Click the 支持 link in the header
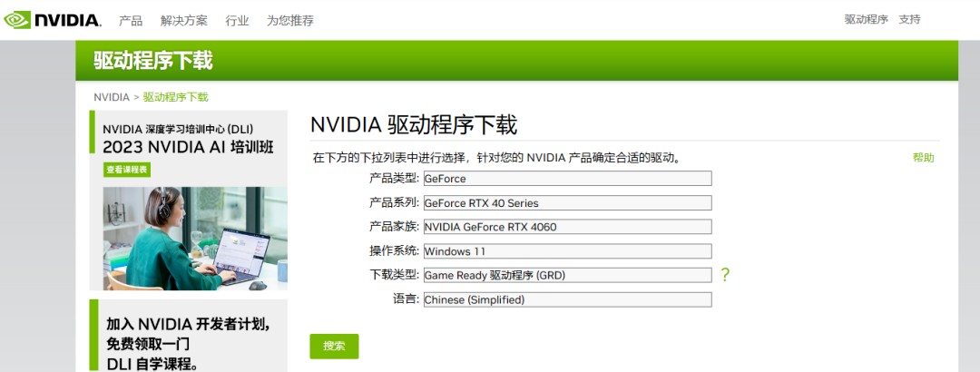Viewport: 980px width, 372px height. tap(909, 19)
